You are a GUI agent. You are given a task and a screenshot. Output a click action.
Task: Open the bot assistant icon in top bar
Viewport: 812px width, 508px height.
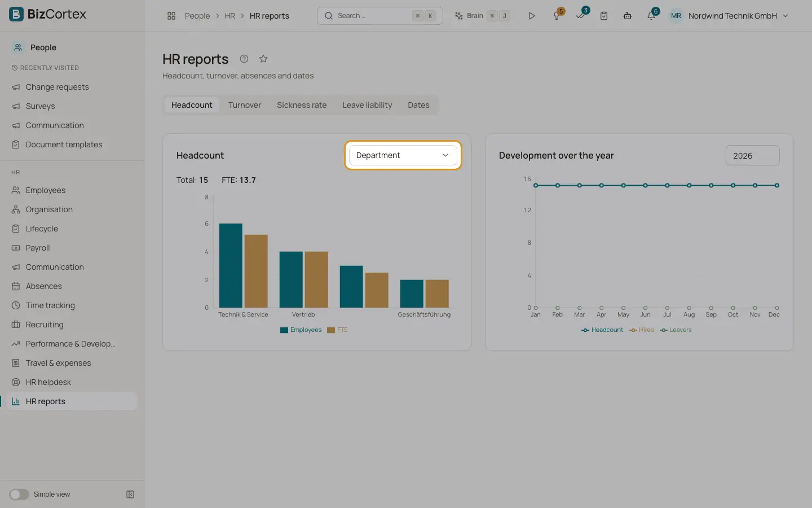628,16
